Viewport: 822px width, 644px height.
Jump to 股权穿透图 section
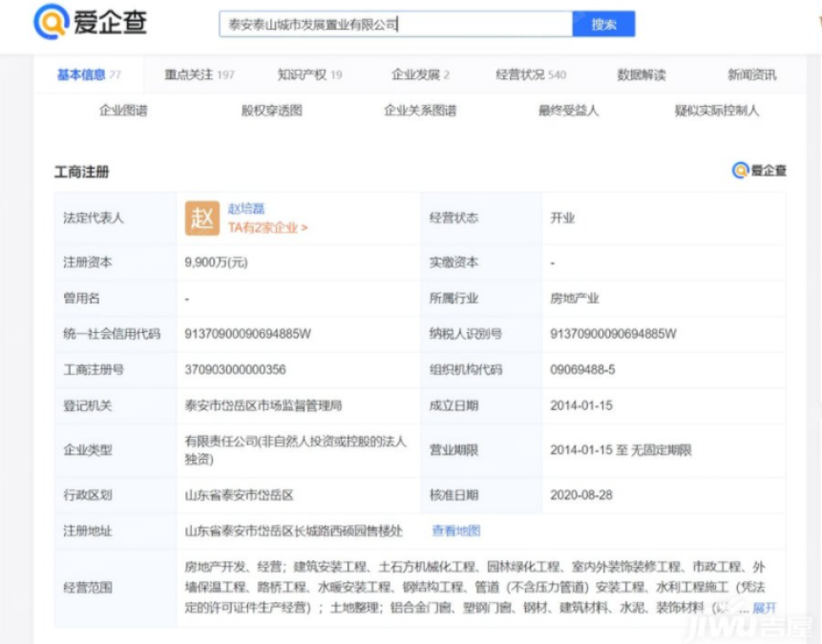click(271, 111)
